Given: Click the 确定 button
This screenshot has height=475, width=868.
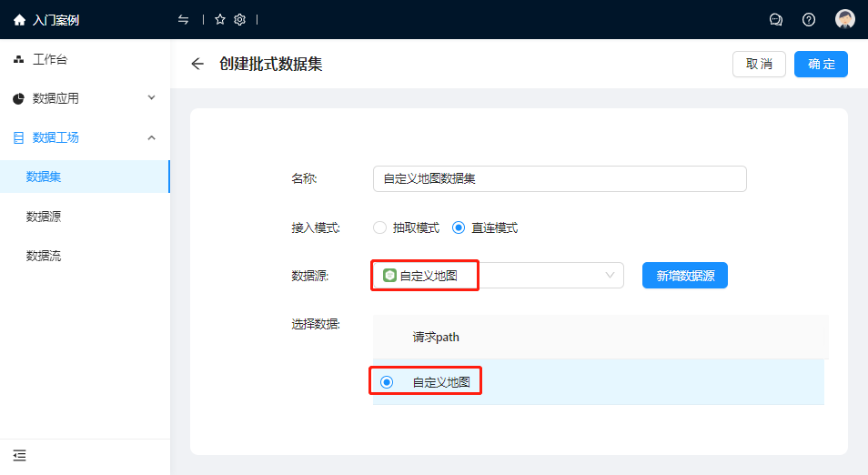Looking at the screenshot, I should (821, 64).
